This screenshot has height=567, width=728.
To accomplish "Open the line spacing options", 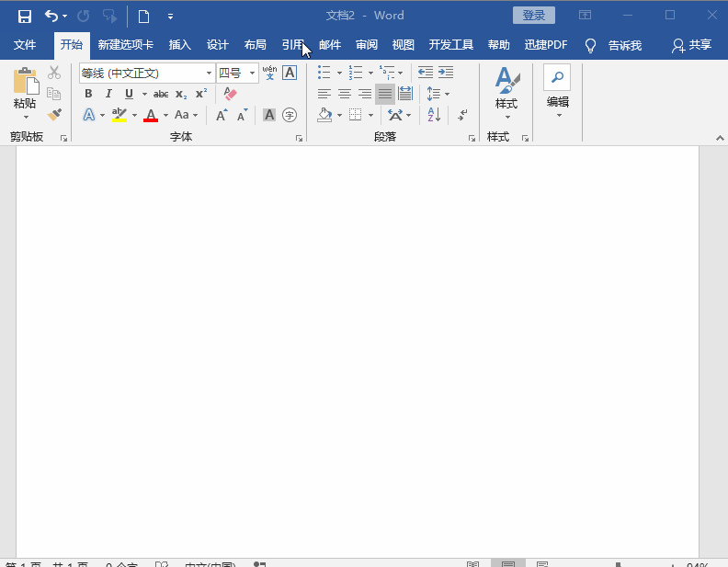I will tap(433, 94).
